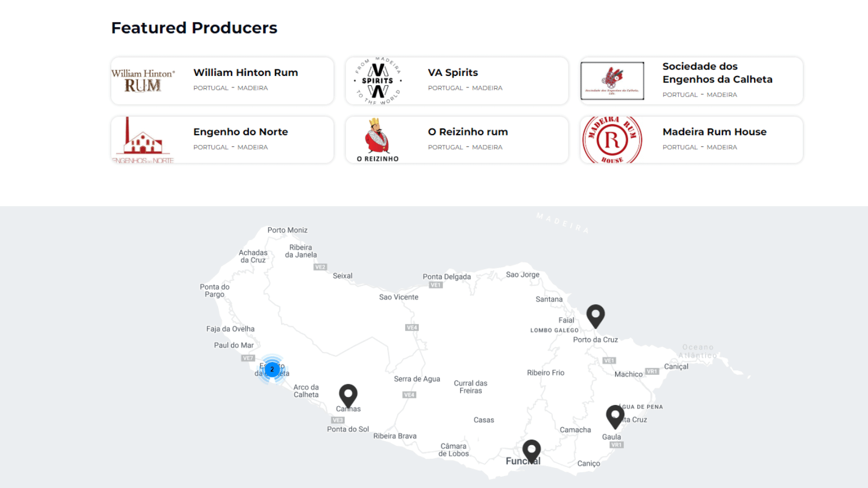Image resolution: width=868 pixels, height=488 pixels.
Task: Click the VR1 road badge below Gaula
Action: 617,445
